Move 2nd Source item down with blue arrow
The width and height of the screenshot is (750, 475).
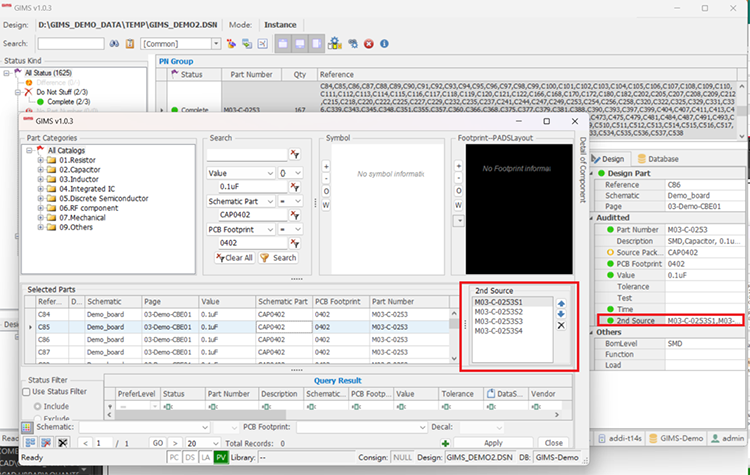[561, 314]
